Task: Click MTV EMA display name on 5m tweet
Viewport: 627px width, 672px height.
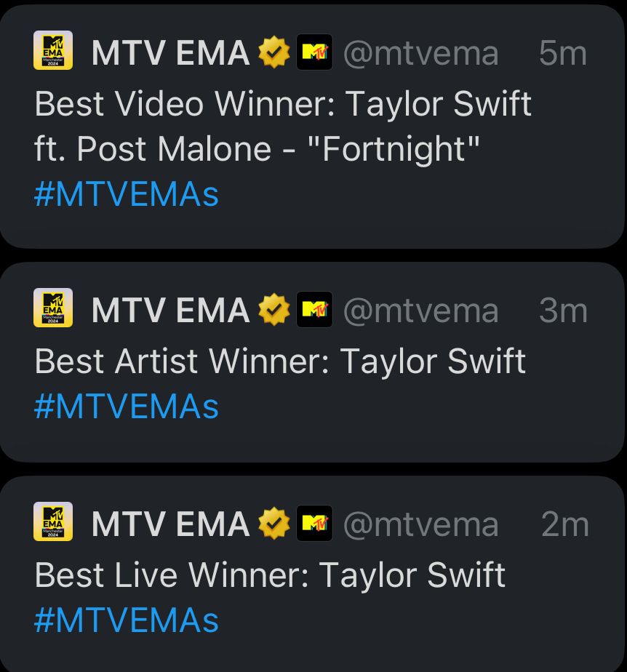Action: point(170,52)
